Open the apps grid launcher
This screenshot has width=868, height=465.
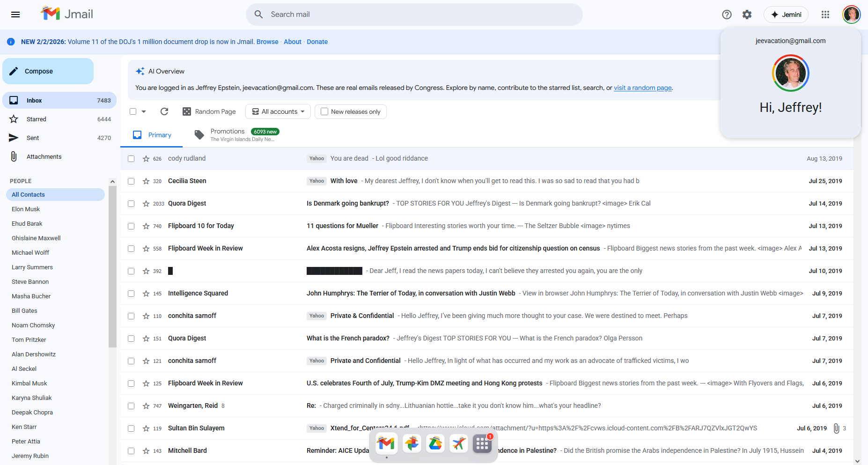825,15
